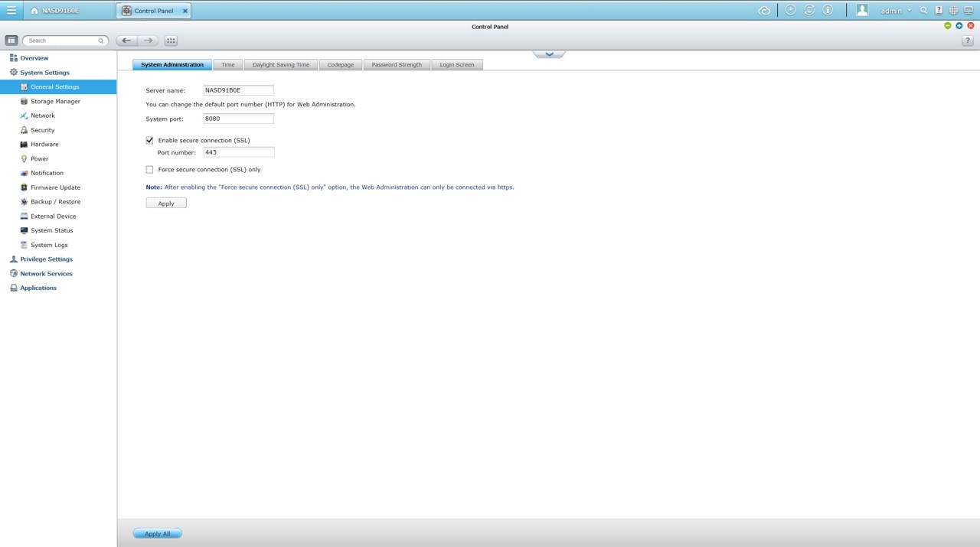Click inside the Control Panel search field

tap(64, 41)
